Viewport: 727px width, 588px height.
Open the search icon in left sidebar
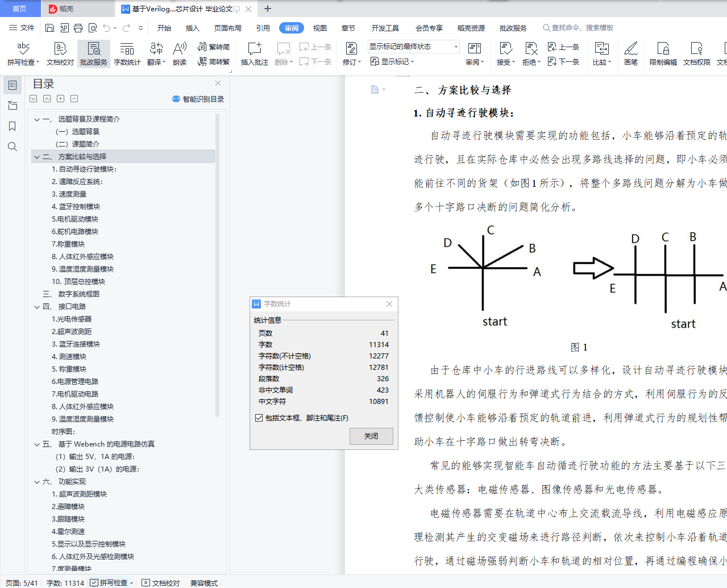(12, 147)
